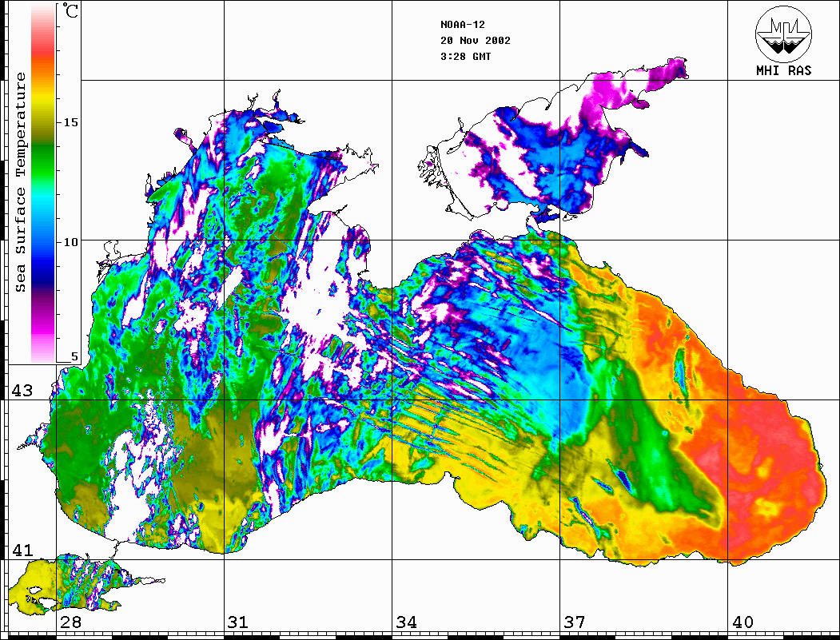Click the longitude label 31
Image resolution: width=840 pixels, height=640 pixels.
(x=238, y=622)
